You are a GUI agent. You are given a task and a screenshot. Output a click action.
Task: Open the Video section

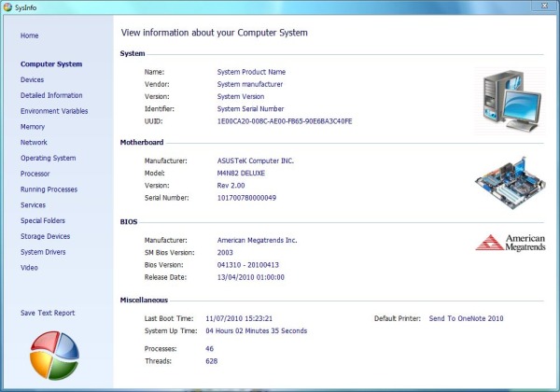pyautogui.click(x=29, y=268)
